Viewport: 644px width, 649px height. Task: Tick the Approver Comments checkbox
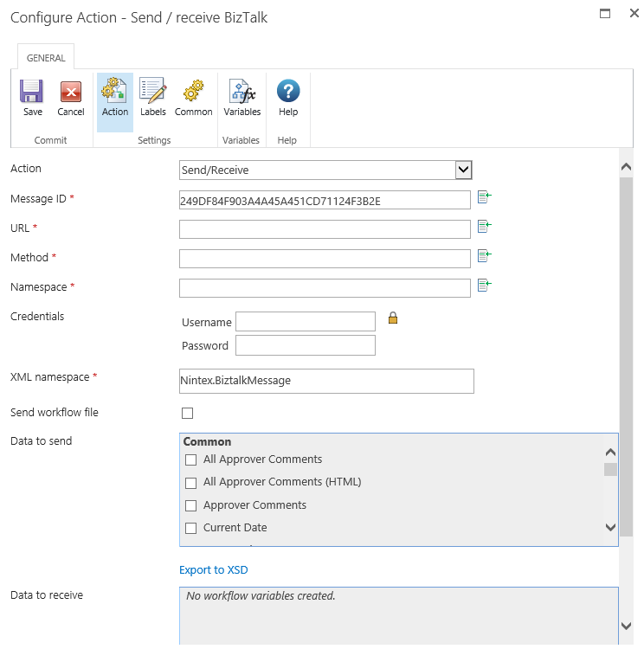point(191,505)
